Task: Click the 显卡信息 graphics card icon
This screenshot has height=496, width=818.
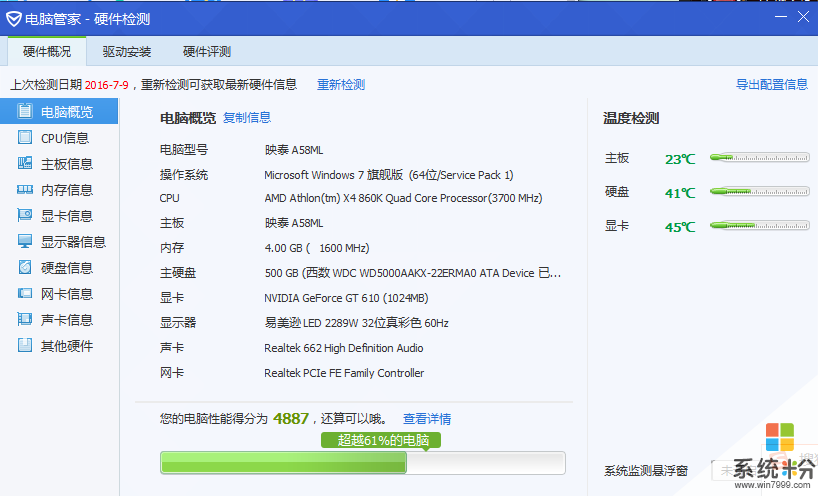Action: [25, 215]
